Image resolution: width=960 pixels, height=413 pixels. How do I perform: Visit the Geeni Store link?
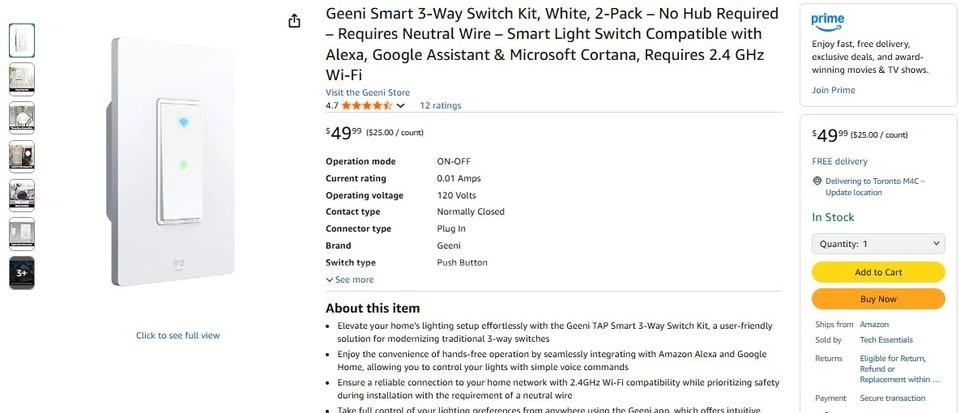(x=367, y=92)
